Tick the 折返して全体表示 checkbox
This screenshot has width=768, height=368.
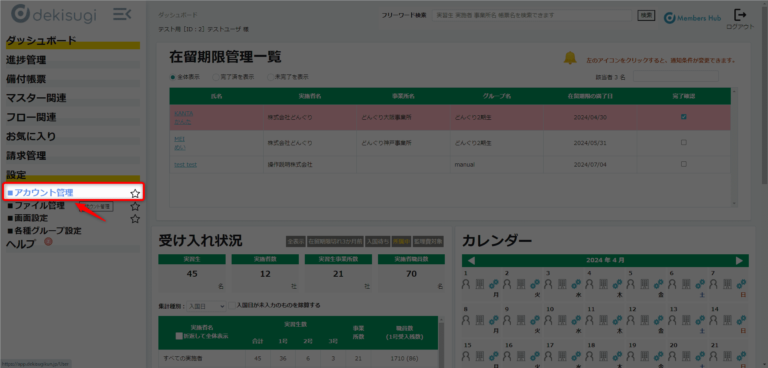(x=179, y=337)
